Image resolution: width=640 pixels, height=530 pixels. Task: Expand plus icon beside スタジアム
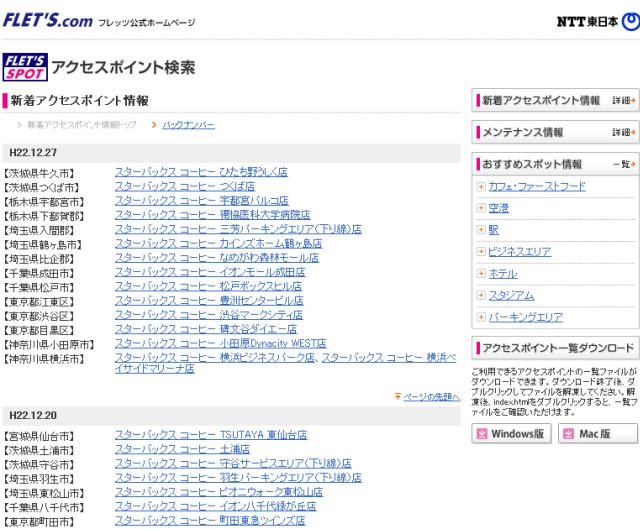coord(481,295)
